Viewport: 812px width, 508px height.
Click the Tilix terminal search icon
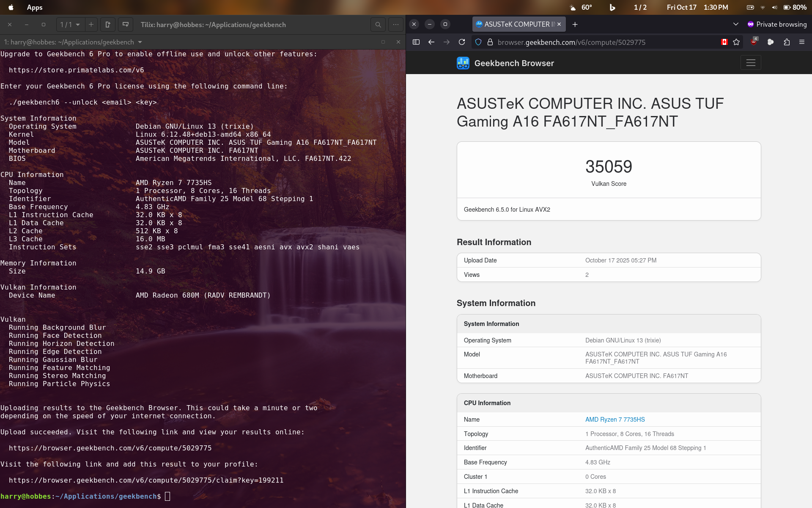378,25
